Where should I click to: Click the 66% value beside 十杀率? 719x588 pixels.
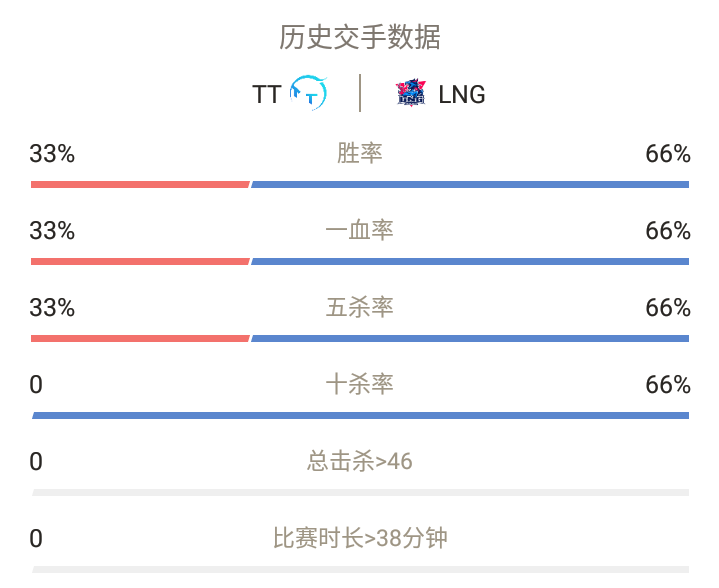[x=668, y=385]
